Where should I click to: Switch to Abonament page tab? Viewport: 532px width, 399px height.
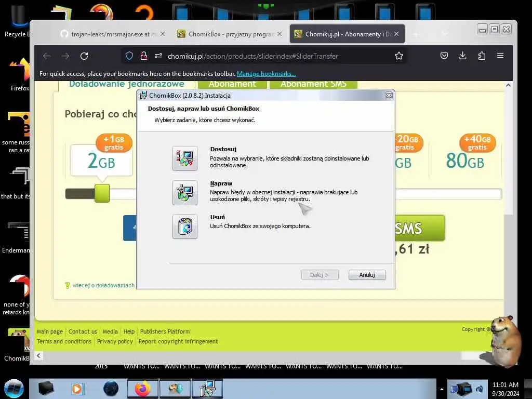pos(232,84)
